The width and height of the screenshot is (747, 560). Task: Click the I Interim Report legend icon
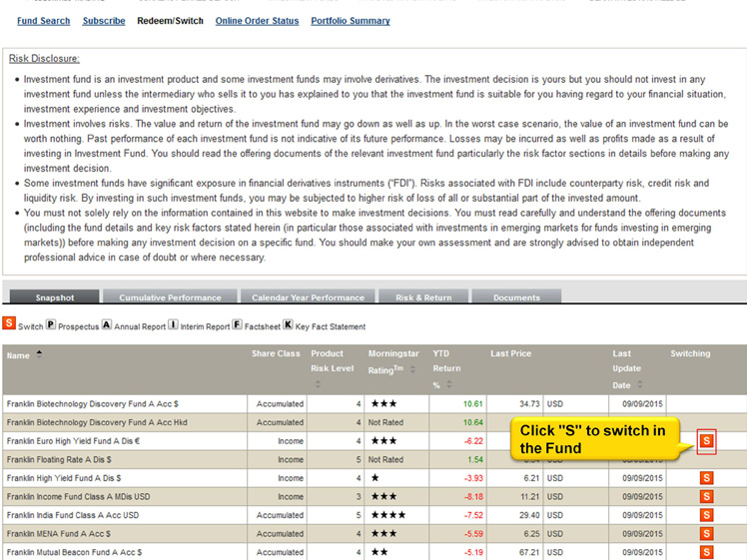pos(173,324)
